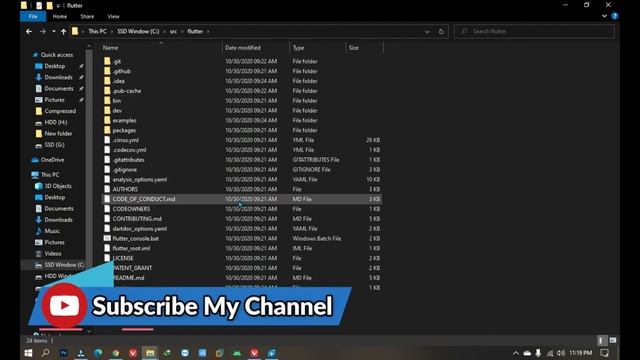Screen dimensions: 640x360
Task: Open the recent locations dropdown arrow
Action: tap(53, 31)
